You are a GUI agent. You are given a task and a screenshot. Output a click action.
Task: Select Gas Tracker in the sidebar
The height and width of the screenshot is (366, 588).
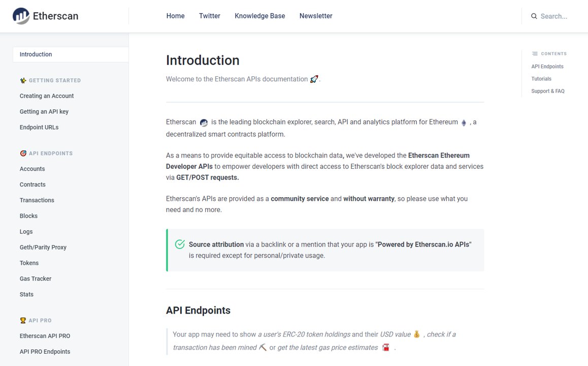point(35,279)
